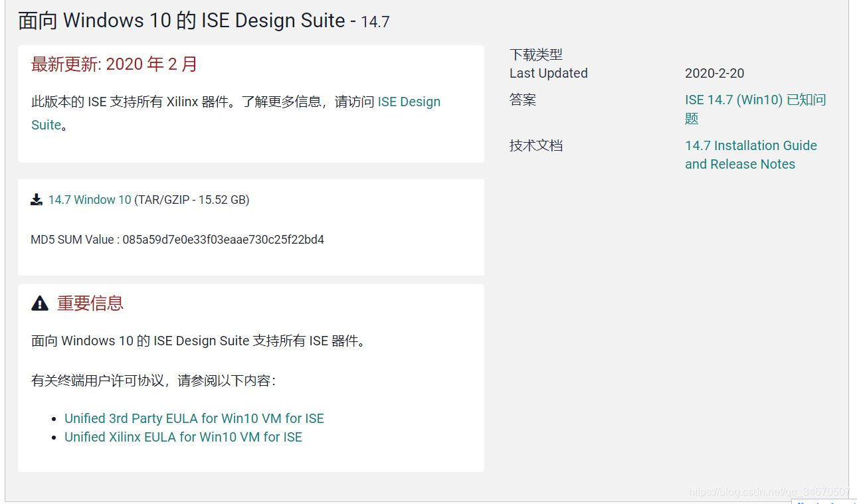857x504 pixels.
Task: Open Unified 3rd Party EULA for Win10 VM
Action: point(194,418)
